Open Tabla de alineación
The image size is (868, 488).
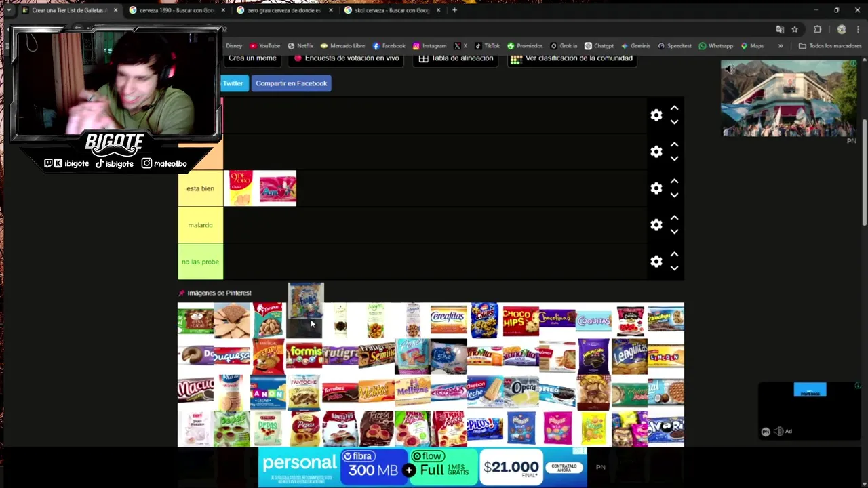[x=456, y=59]
